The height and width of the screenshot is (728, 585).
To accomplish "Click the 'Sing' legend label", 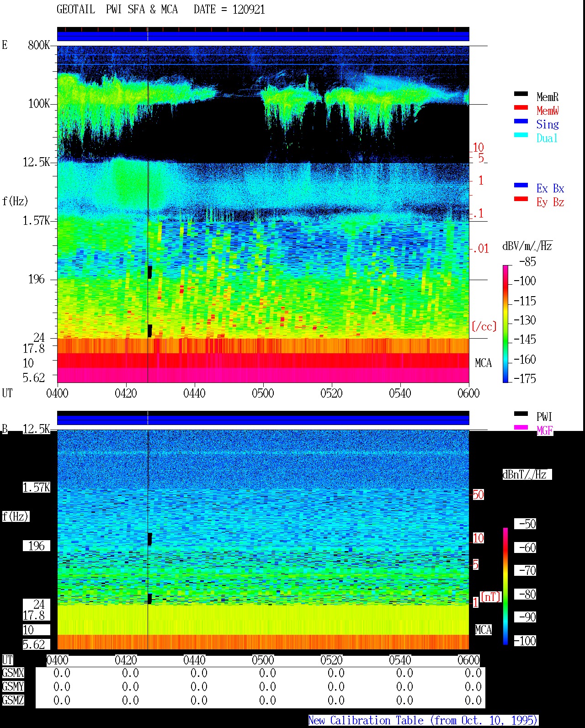I will (x=548, y=124).
